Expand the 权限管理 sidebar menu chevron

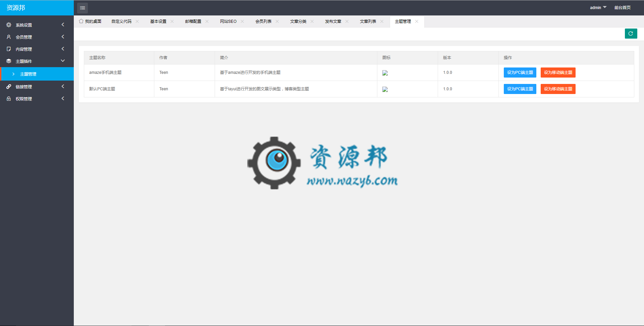(63, 98)
